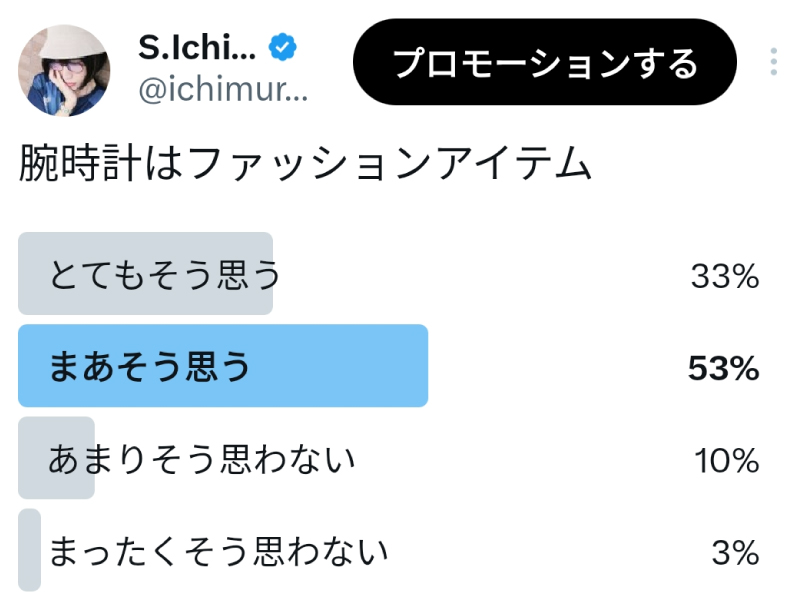This screenshot has width=800, height=600.
Task: Open the @ichimur... handle link
Action: 223,93
